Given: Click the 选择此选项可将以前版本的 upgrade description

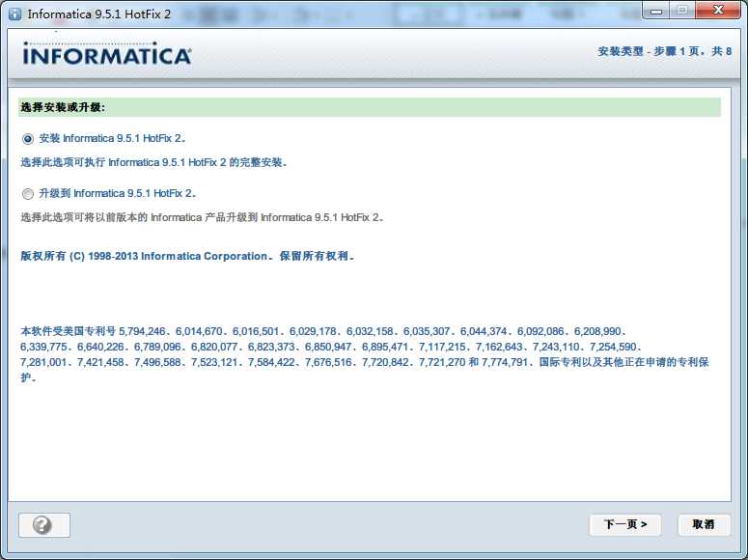Looking at the screenshot, I should (203, 217).
